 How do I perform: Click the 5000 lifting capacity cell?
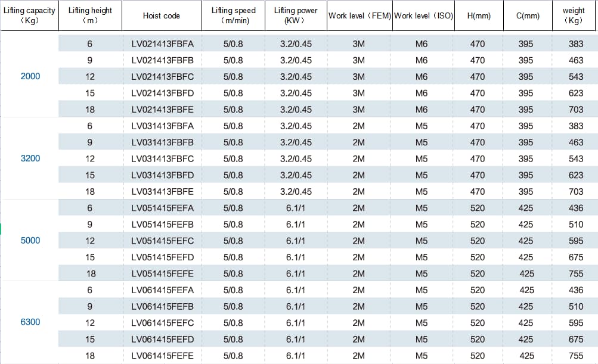point(30,241)
